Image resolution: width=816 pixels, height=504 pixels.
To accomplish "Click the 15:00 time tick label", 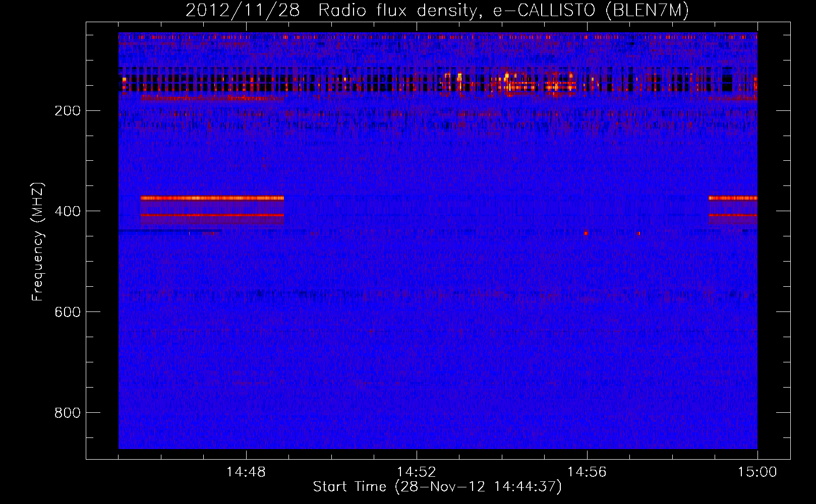I will coord(757,472).
